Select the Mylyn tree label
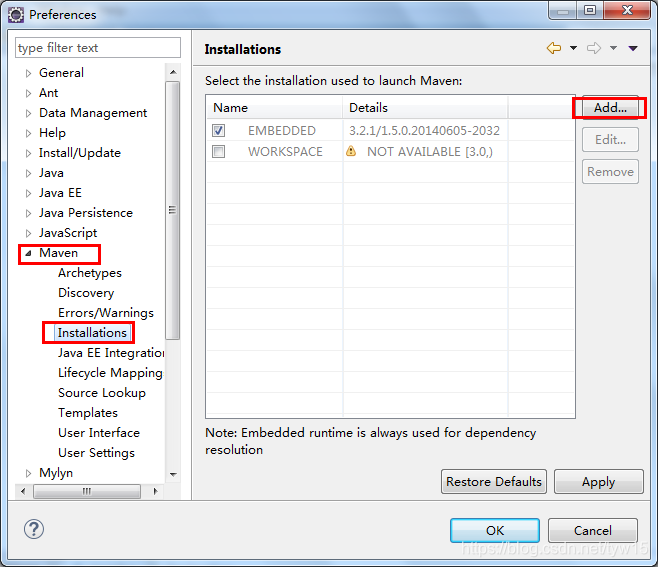This screenshot has width=658, height=567. 56,473
